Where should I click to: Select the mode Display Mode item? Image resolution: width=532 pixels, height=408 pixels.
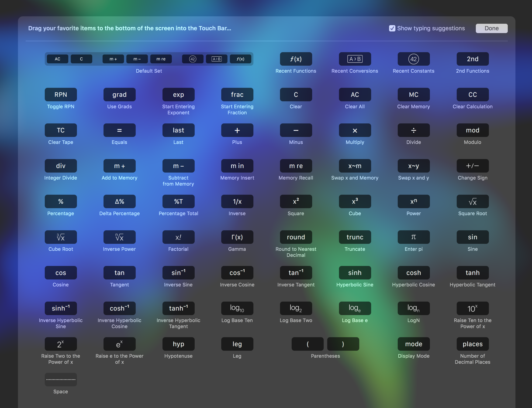tap(413, 344)
